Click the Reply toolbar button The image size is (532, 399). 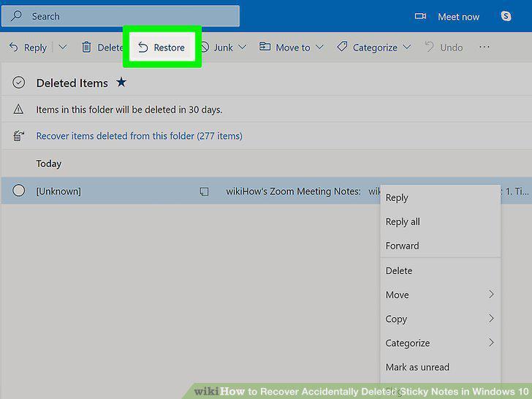coord(28,47)
